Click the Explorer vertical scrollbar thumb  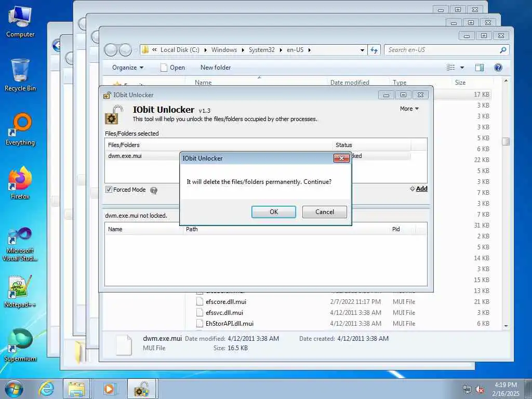(x=506, y=141)
